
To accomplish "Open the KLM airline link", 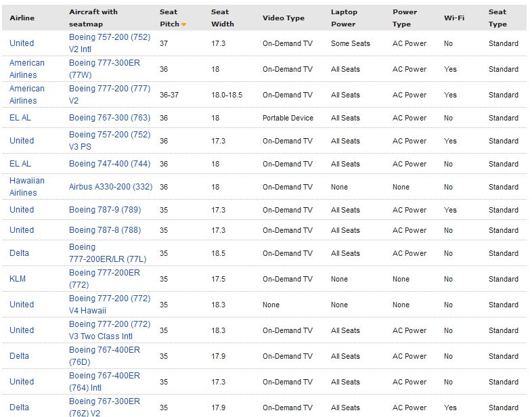I will [x=18, y=279].
